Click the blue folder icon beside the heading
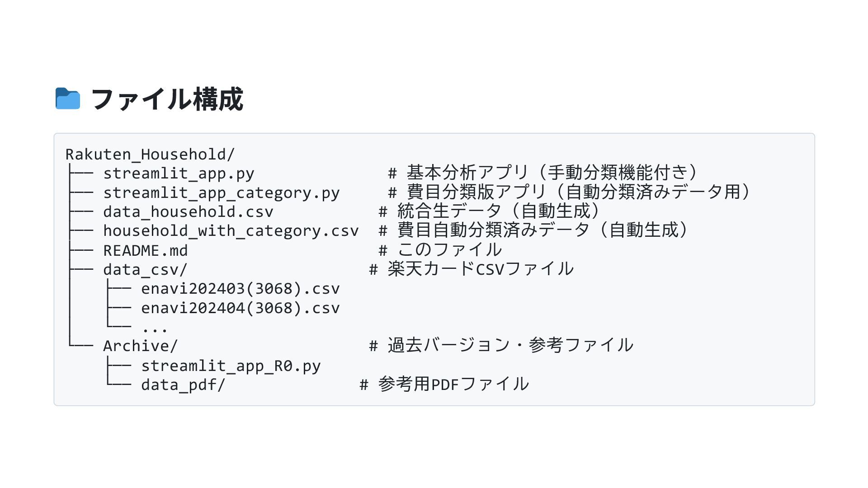The height and width of the screenshot is (488, 868). pyautogui.click(x=68, y=99)
